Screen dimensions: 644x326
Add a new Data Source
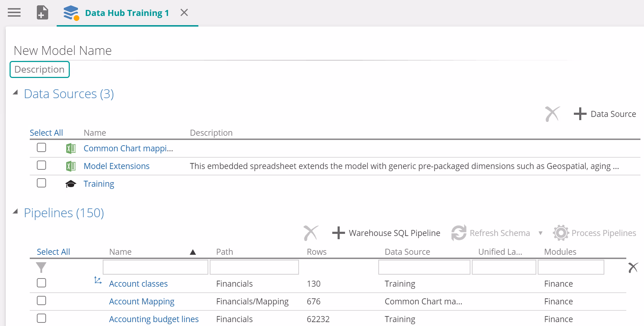[605, 114]
